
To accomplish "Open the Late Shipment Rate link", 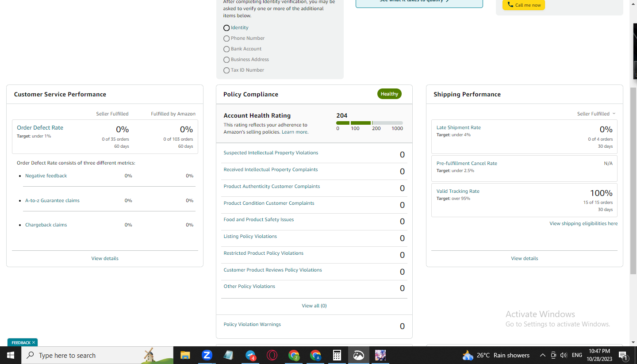I will coord(459,127).
